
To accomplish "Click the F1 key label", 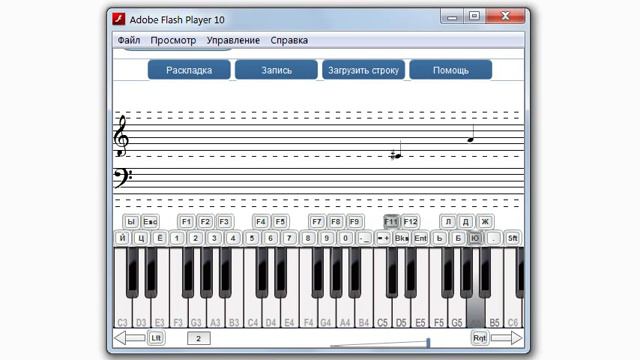I will (186, 222).
